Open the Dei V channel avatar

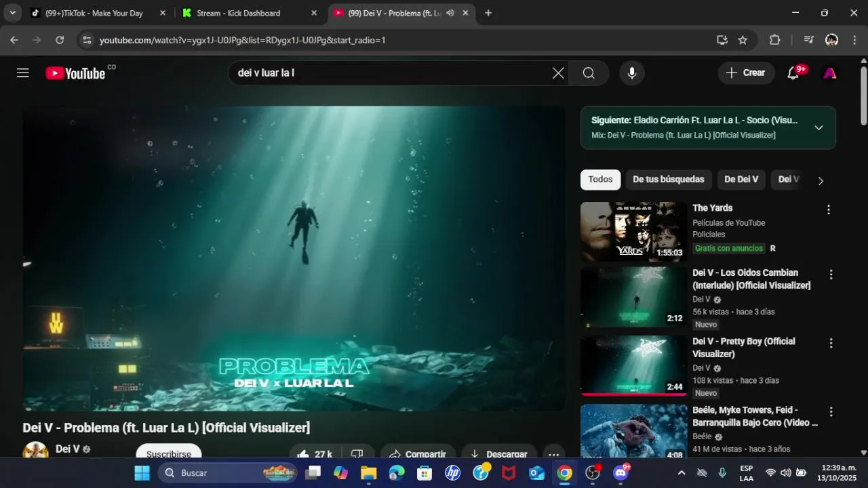(35, 451)
